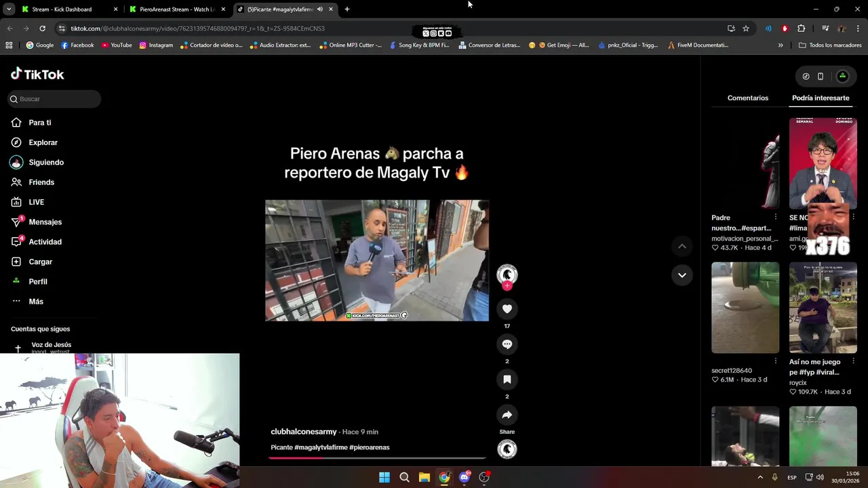Go to next video with down arrow
Screen dimensions: 868x488
[682, 275]
